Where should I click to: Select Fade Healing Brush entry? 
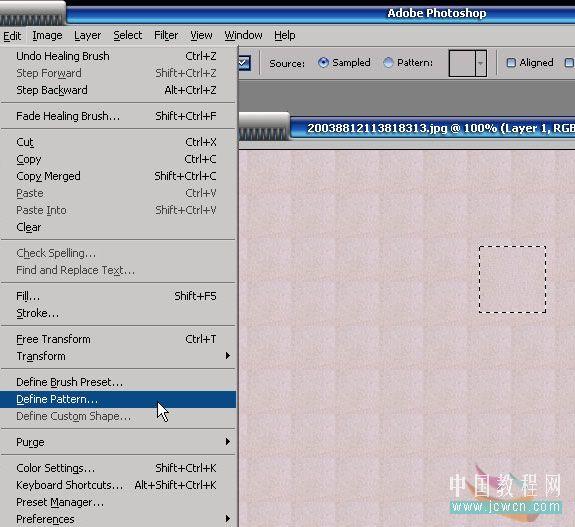(117, 116)
